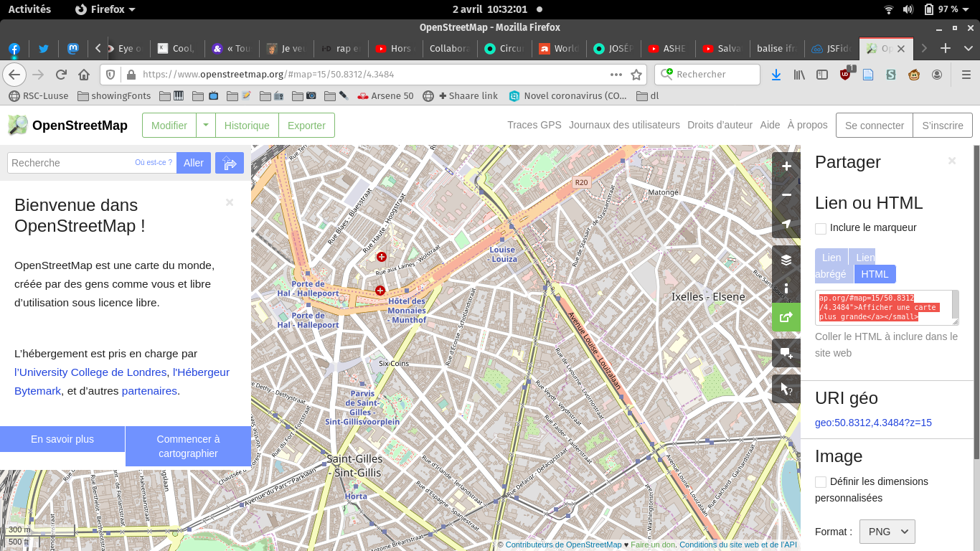This screenshot has width=980, height=551.
Task: Click the Où est-ce ? link
Action: pyautogui.click(x=154, y=163)
